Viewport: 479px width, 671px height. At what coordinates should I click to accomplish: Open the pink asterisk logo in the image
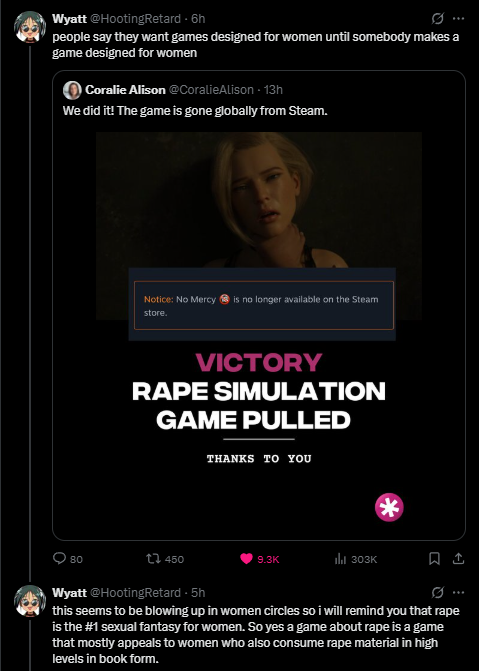(x=389, y=507)
